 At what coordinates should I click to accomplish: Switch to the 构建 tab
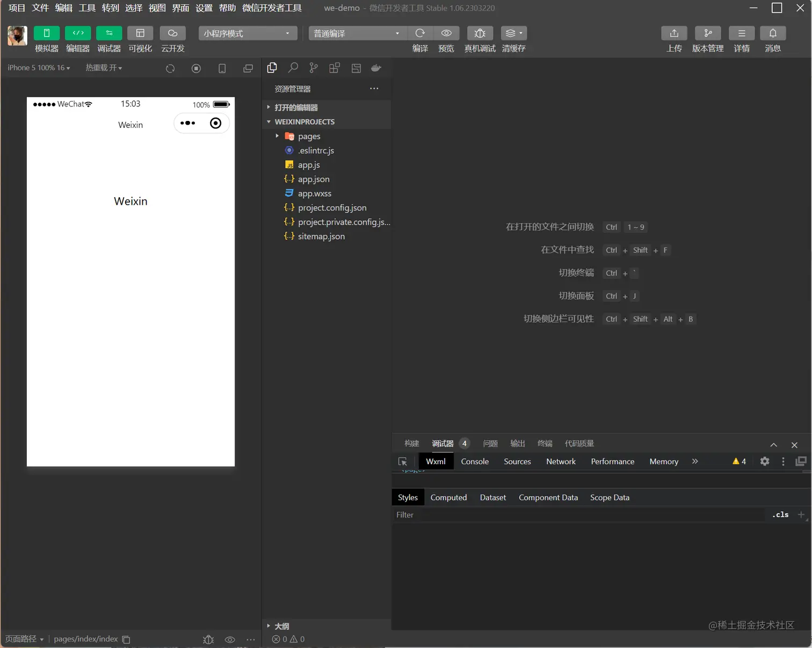tap(412, 443)
